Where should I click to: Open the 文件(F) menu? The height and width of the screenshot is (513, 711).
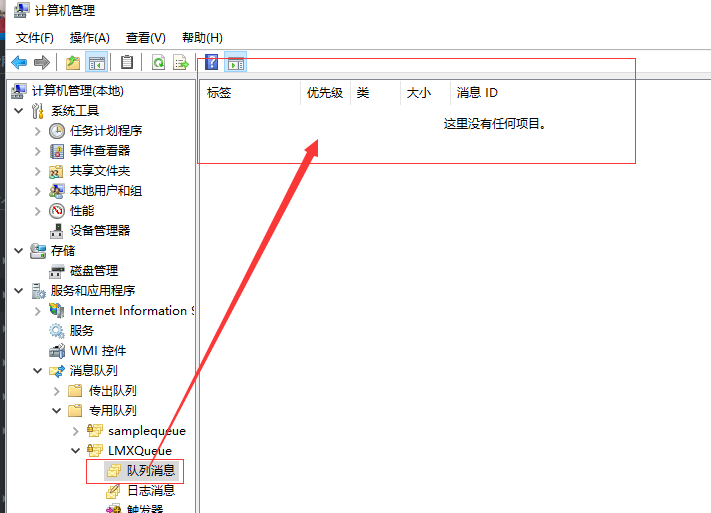pyautogui.click(x=34, y=38)
